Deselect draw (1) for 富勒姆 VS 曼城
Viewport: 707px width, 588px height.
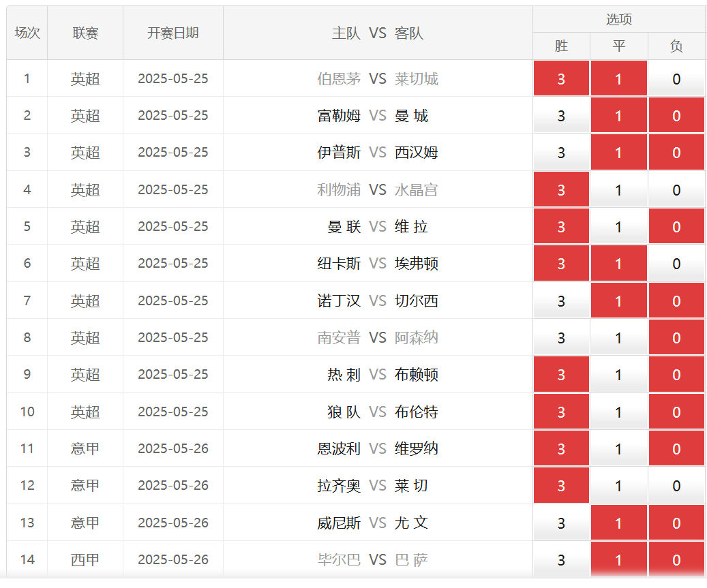(x=618, y=115)
